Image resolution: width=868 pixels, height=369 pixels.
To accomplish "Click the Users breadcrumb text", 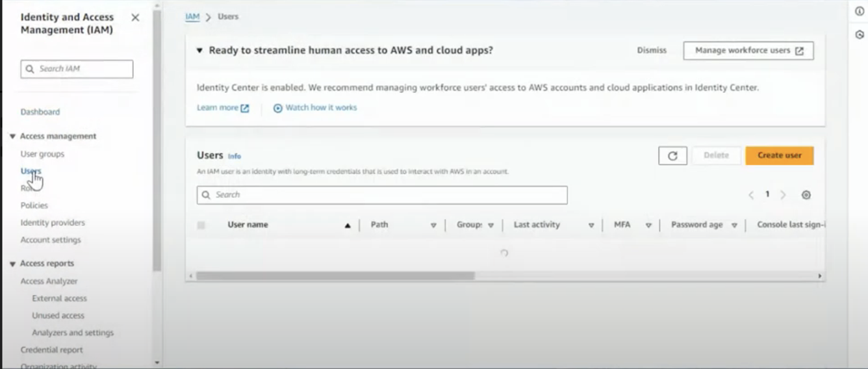I will [x=228, y=17].
